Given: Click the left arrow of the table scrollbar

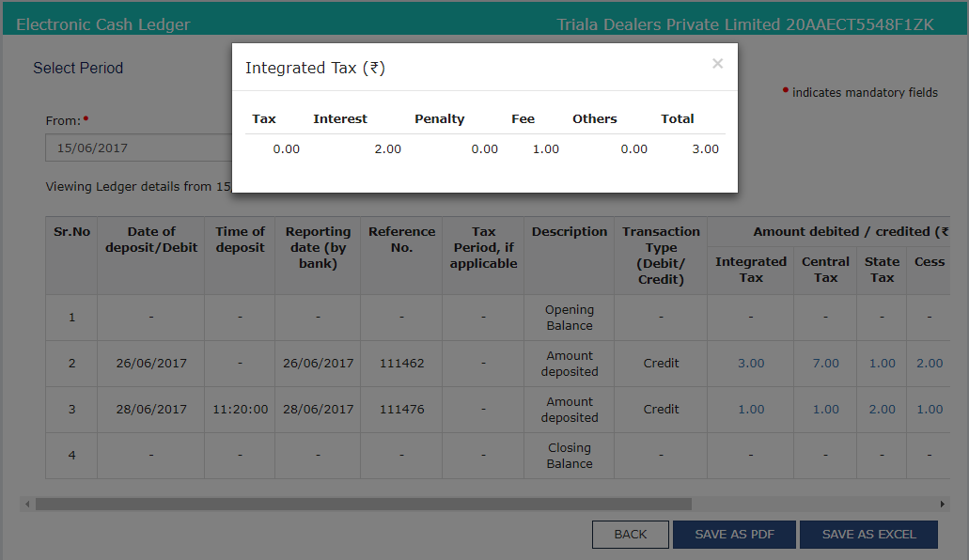Looking at the screenshot, I should click(28, 504).
